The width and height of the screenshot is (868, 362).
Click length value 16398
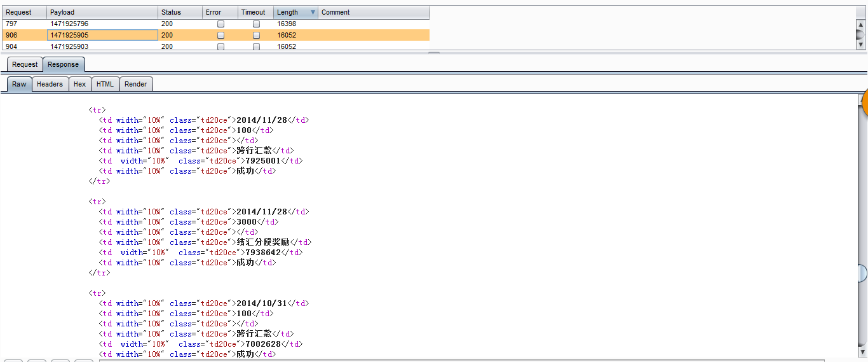coord(287,24)
